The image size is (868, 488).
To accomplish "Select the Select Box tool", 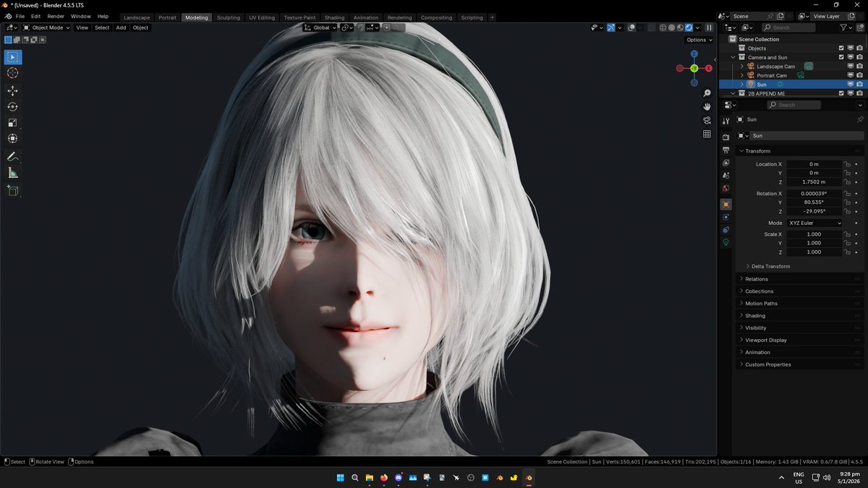I will tap(12, 57).
